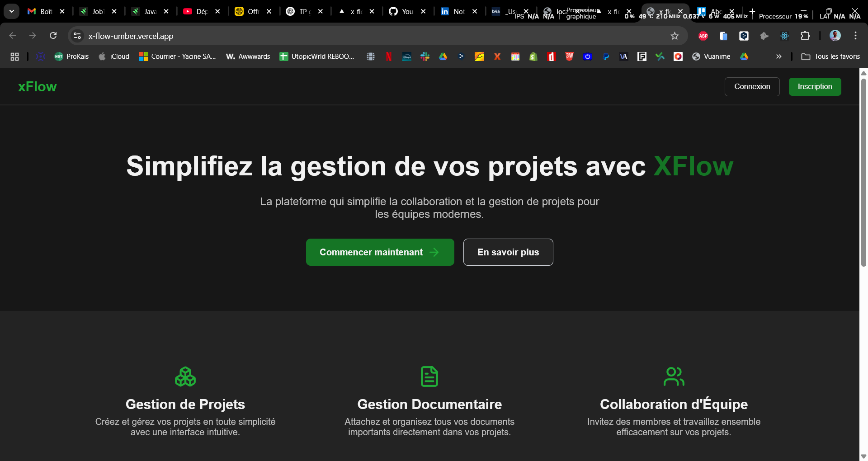Open the PayPal bookmark icon
The width and height of the screenshot is (868, 461).
pyautogui.click(x=606, y=56)
